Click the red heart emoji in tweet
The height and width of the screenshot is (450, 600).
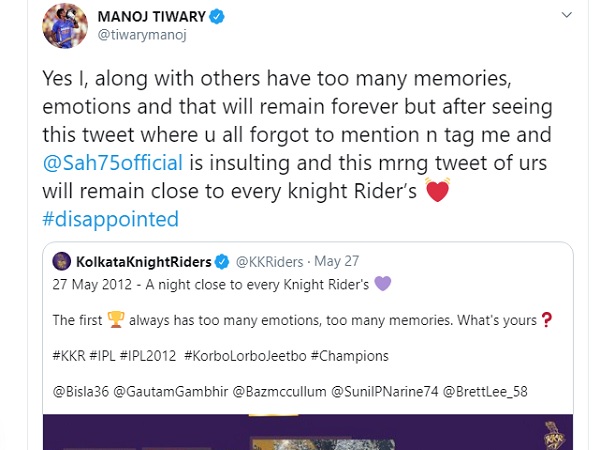[x=438, y=191]
